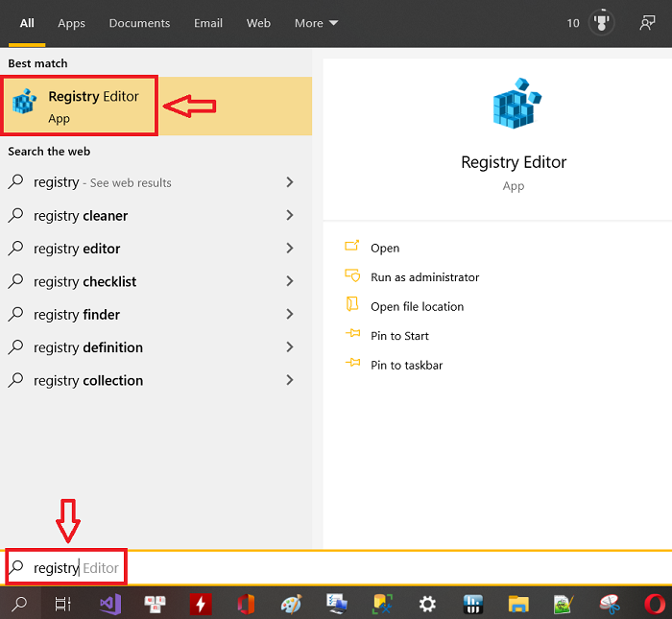Select the 'registry cleaner' web suggestion

click(156, 216)
